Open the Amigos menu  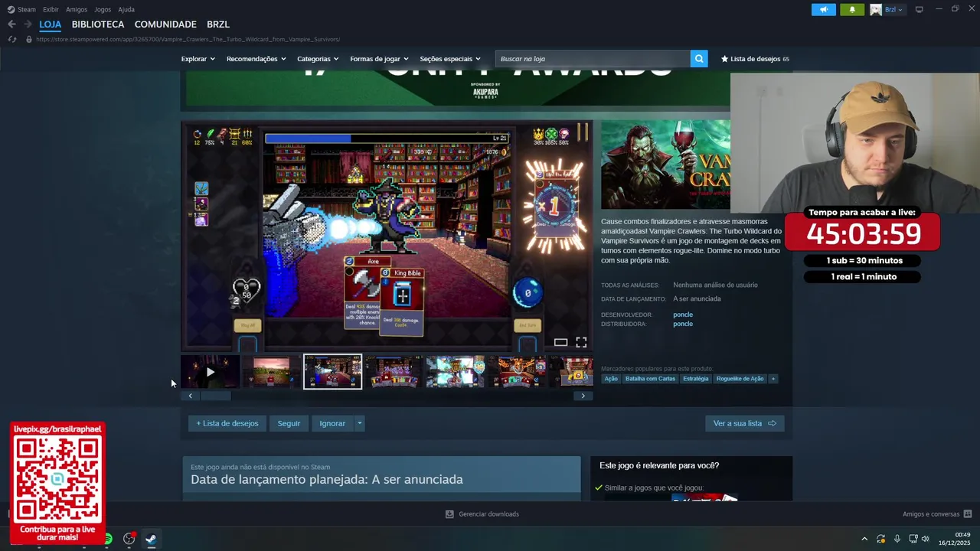(x=77, y=9)
